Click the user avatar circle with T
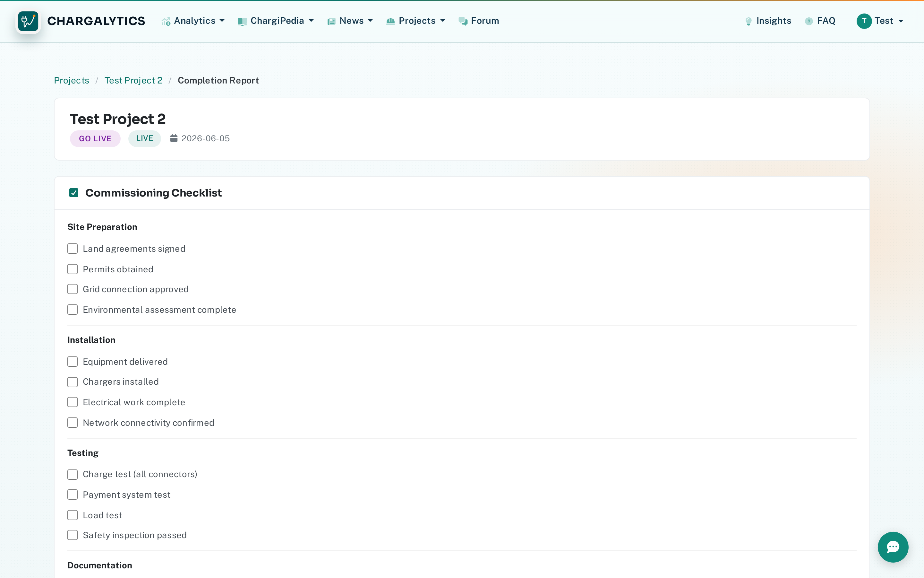 (x=864, y=21)
